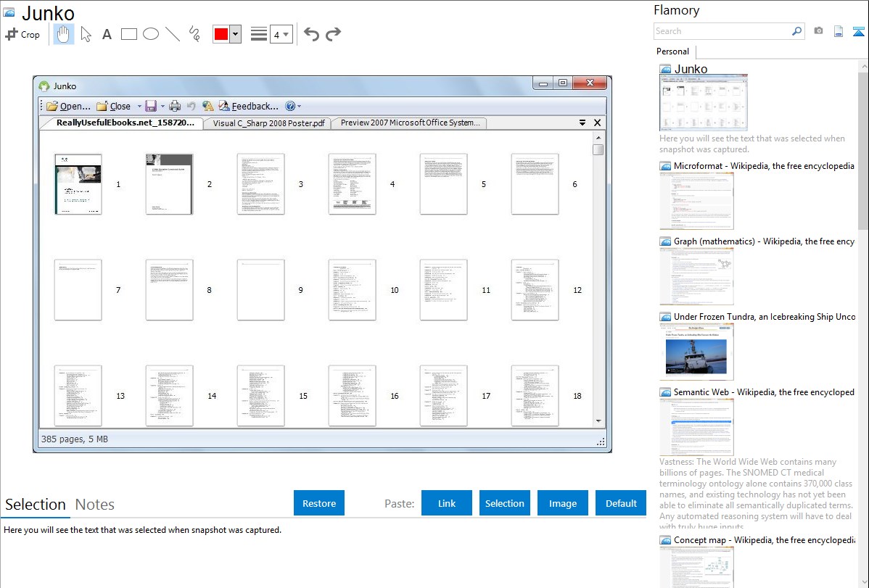Click Open... in the Junko toolbar

(69, 106)
